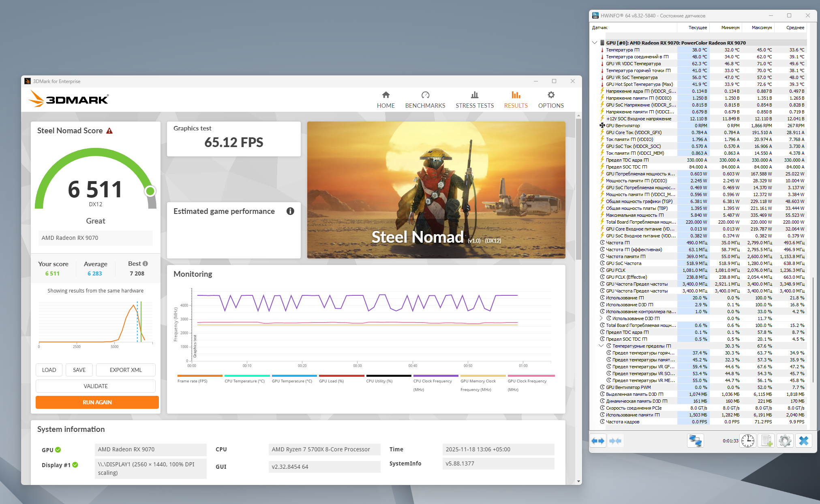Image resolution: width=820 pixels, height=504 pixels.
Task: Switch to the OPTIONS tab
Action: coord(550,100)
